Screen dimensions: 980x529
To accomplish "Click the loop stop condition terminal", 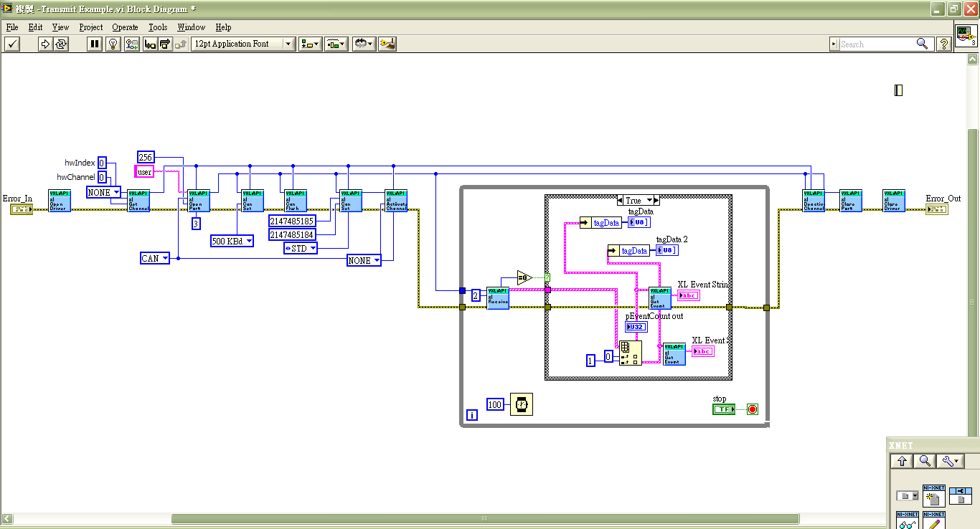I will (x=753, y=409).
